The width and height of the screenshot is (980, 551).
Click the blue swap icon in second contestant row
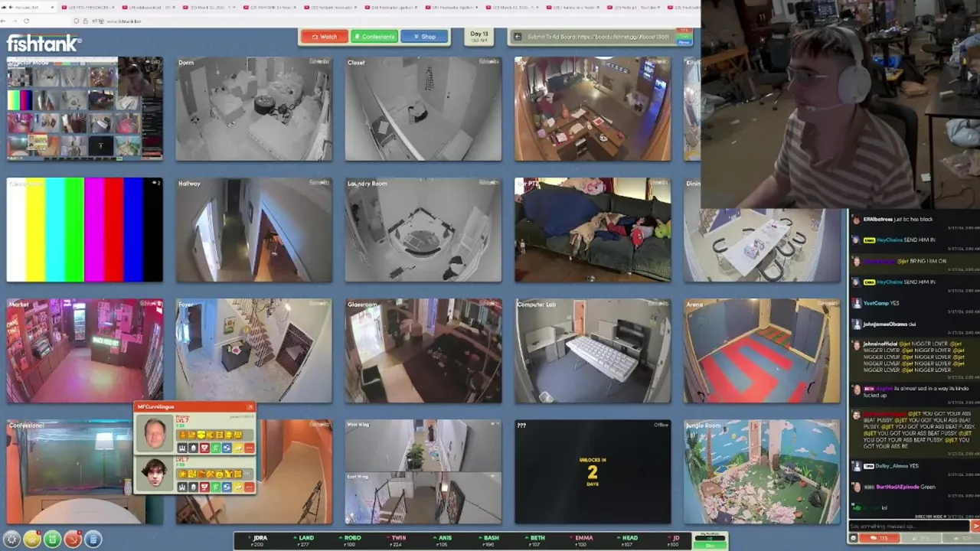point(227,487)
